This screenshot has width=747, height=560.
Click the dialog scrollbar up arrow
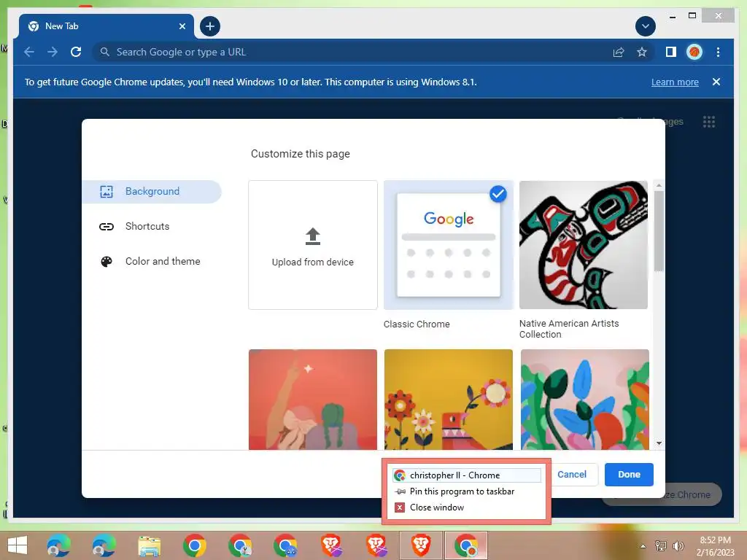(659, 185)
